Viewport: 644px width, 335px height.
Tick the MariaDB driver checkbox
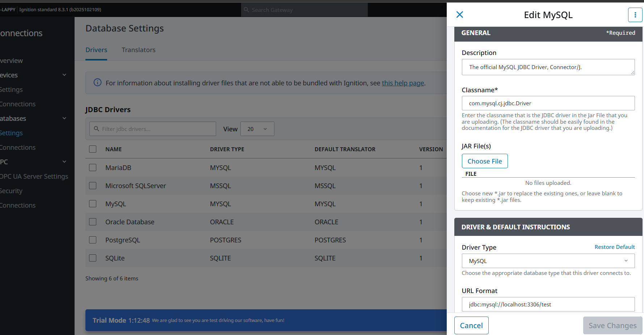click(93, 167)
